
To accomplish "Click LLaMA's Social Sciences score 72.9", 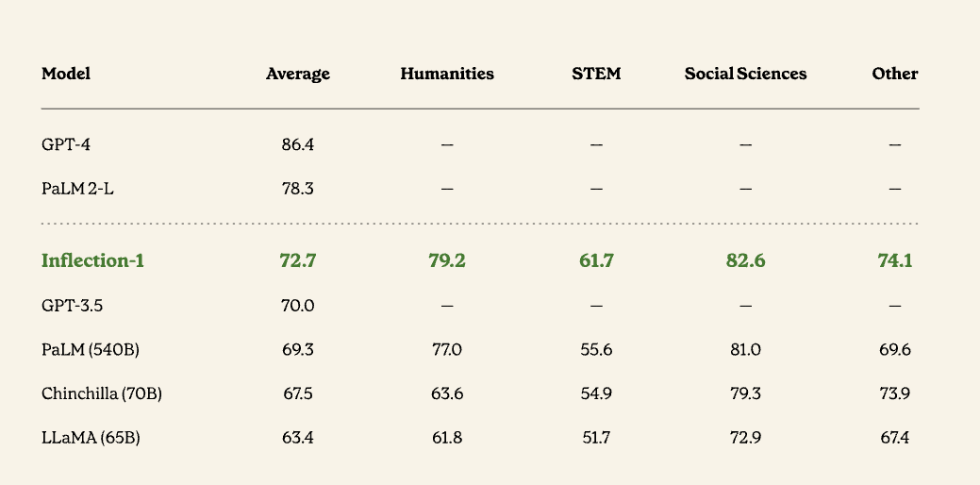I will 745,438.
